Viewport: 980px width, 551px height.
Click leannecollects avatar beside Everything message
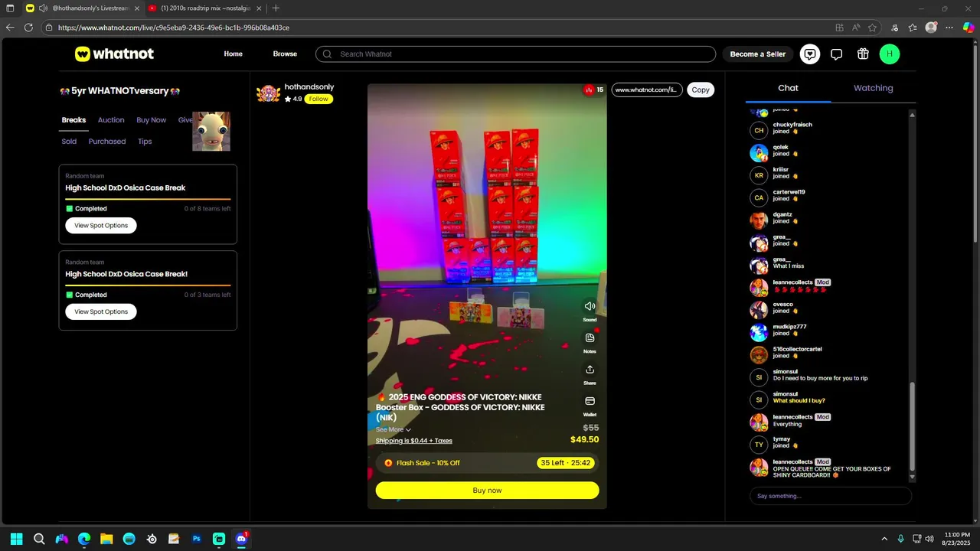[759, 422]
